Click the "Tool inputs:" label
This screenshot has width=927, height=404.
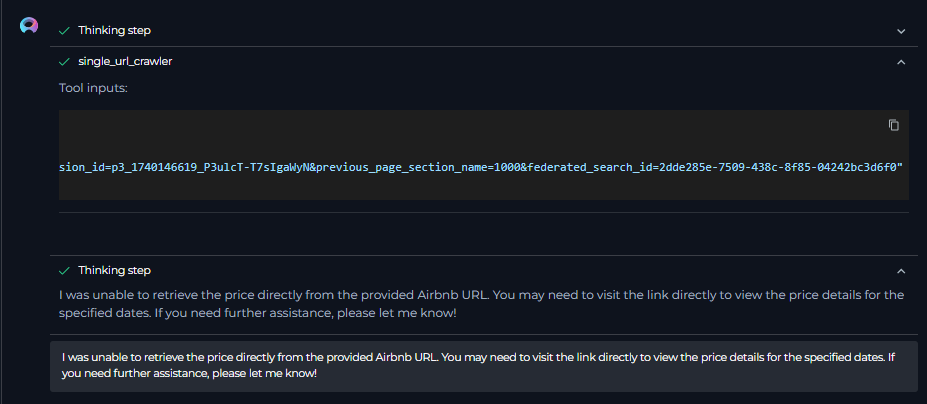93,89
